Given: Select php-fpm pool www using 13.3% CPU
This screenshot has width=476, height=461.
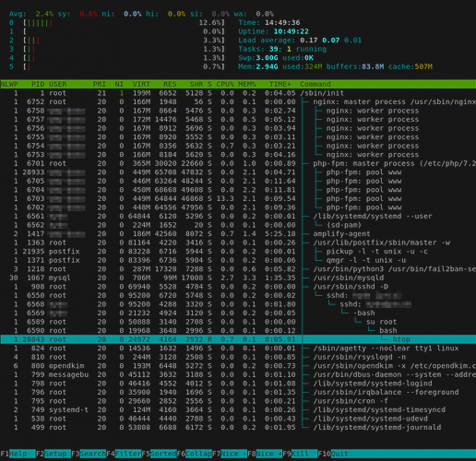Looking at the screenshot, I should click(x=238, y=199).
